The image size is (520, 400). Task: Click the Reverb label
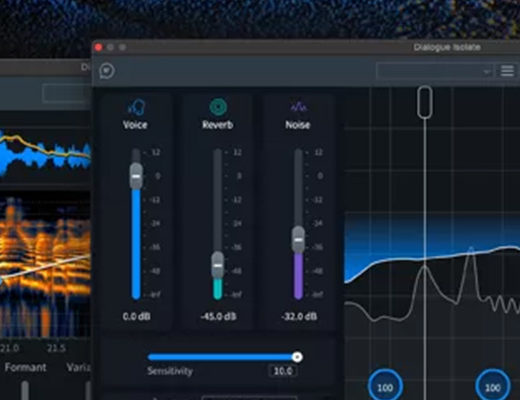click(218, 125)
